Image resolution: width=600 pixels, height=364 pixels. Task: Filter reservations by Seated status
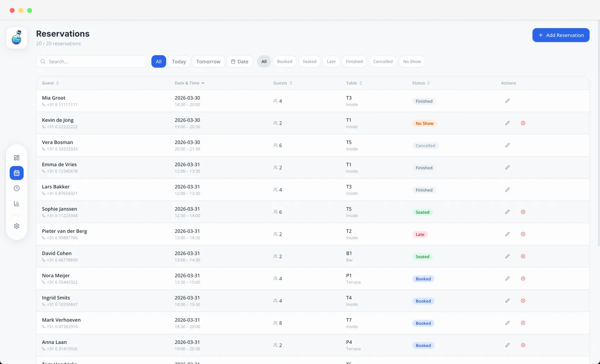(309, 62)
